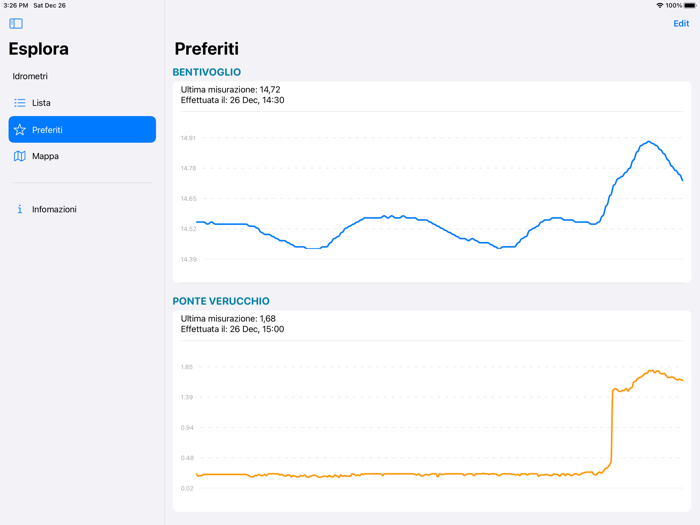
Task: Click the Lista list icon
Action: point(19,103)
